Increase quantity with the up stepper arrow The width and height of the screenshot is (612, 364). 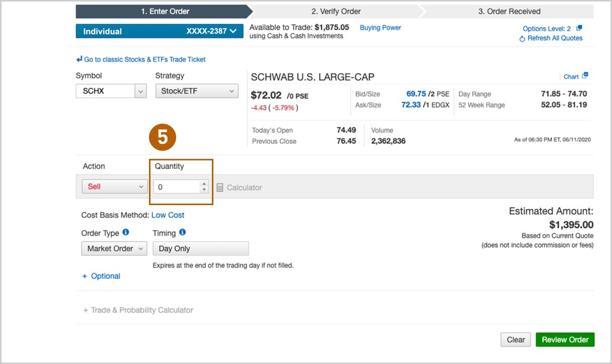pyautogui.click(x=204, y=184)
